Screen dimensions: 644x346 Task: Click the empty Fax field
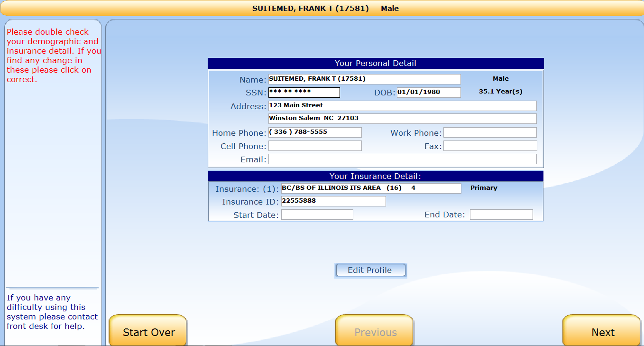coord(490,146)
